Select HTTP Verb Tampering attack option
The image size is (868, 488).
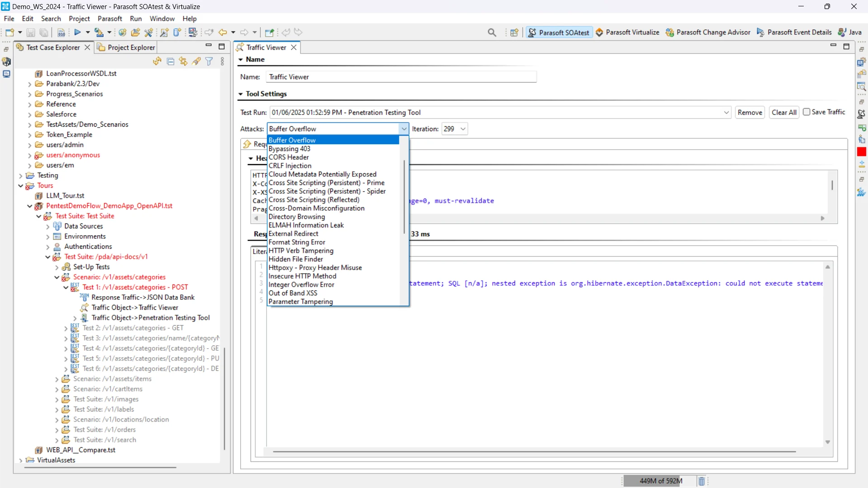click(x=301, y=251)
